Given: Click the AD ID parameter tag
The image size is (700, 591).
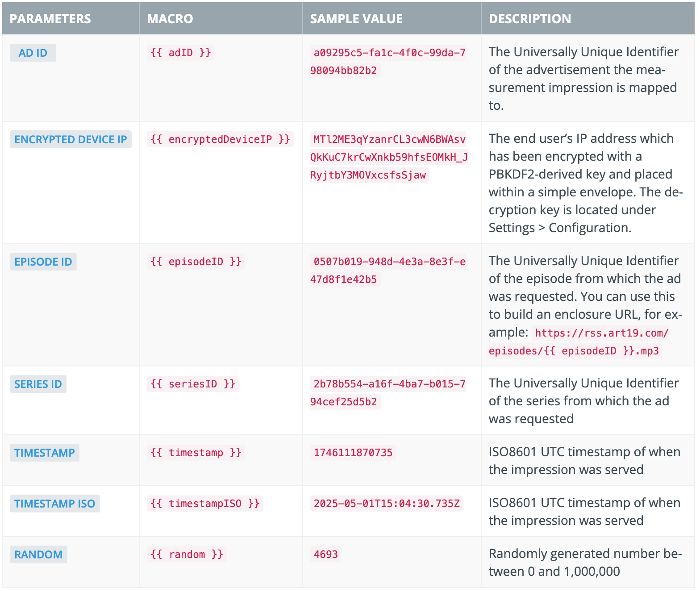Looking at the screenshot, I should click(33, 53).
